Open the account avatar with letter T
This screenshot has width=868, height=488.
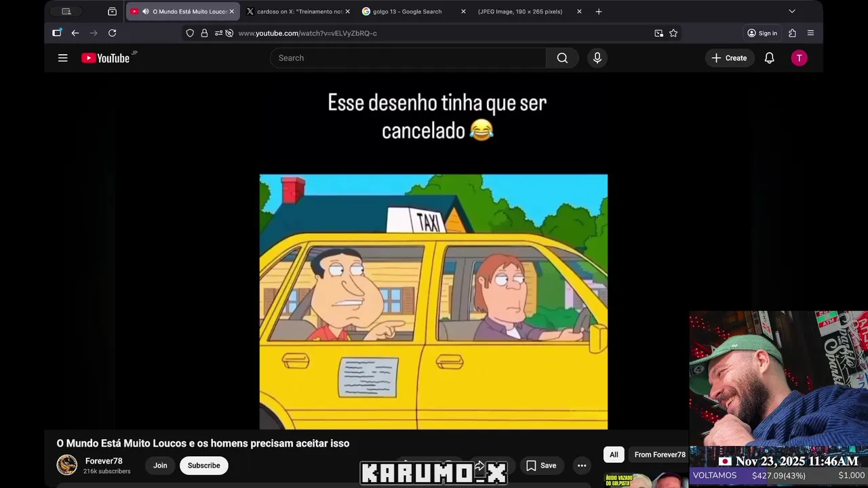tap(799, 58)
